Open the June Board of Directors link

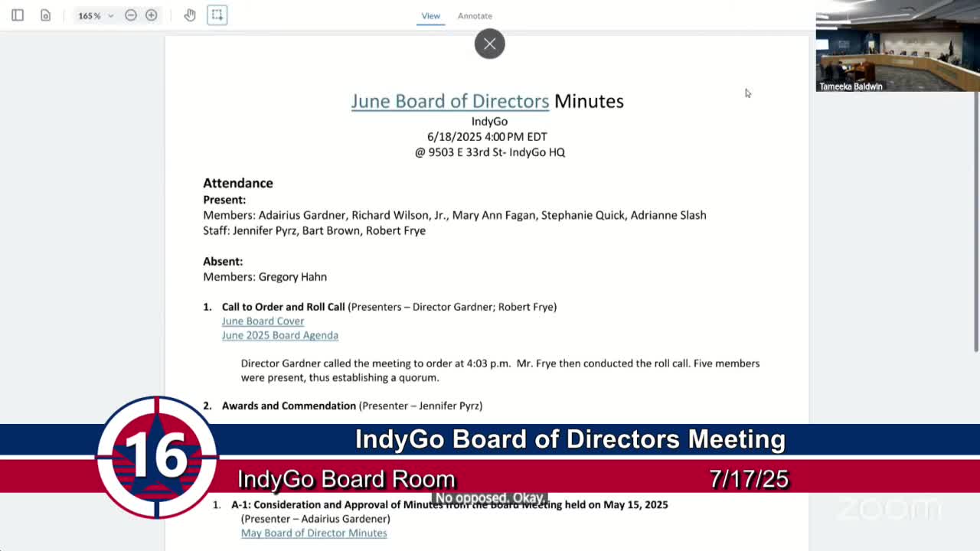450,101
